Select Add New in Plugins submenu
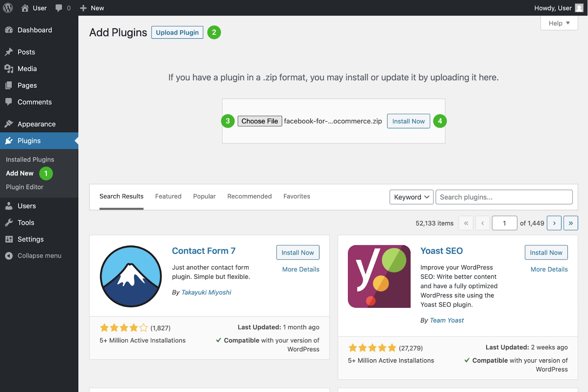This screenshot has width=588, height=392. 20,173
